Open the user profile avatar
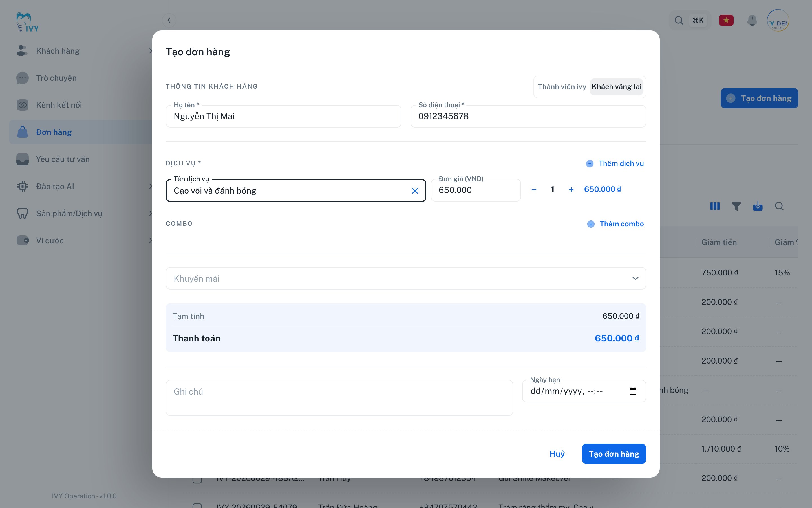The width and height of the screenshot is (812, 508). click(778, 21)
